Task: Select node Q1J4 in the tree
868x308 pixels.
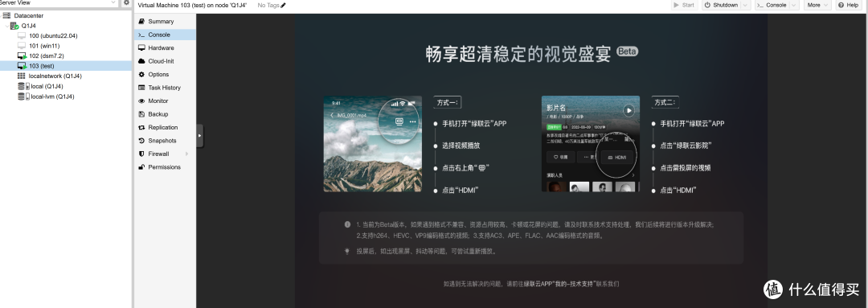Action: pyautogui.click(x=29, y=26)
